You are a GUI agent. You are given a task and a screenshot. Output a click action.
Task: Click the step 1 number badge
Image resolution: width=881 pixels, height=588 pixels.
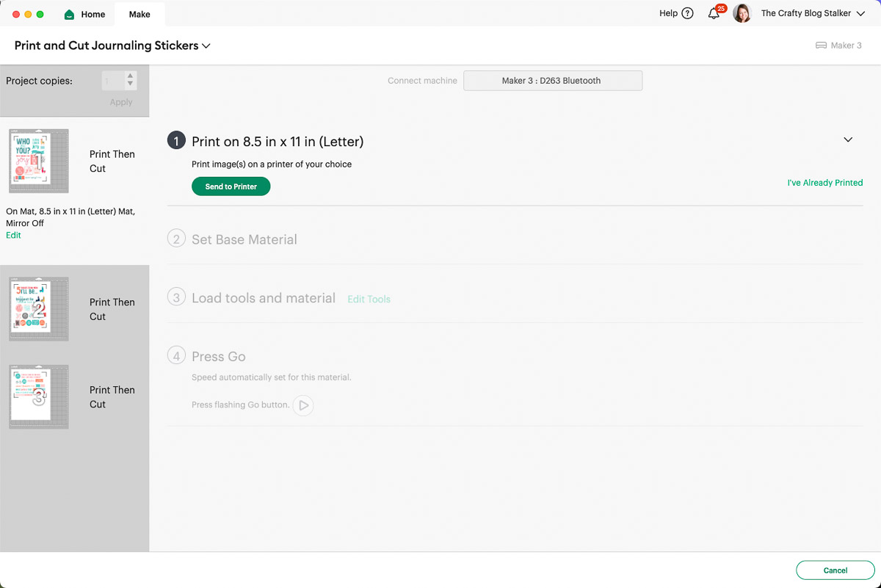coord(176,141)
